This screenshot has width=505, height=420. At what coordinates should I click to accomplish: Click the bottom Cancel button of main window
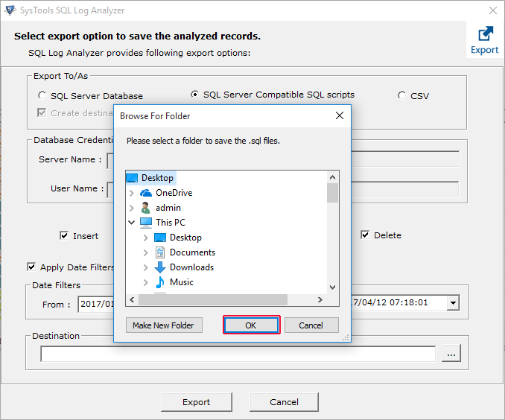point(284,402)
